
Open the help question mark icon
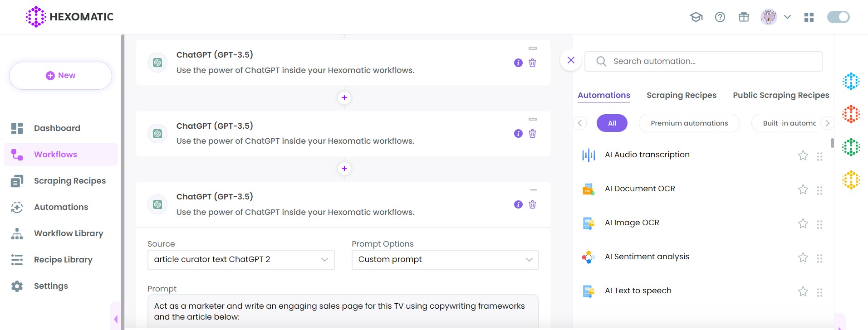(720, 17)
